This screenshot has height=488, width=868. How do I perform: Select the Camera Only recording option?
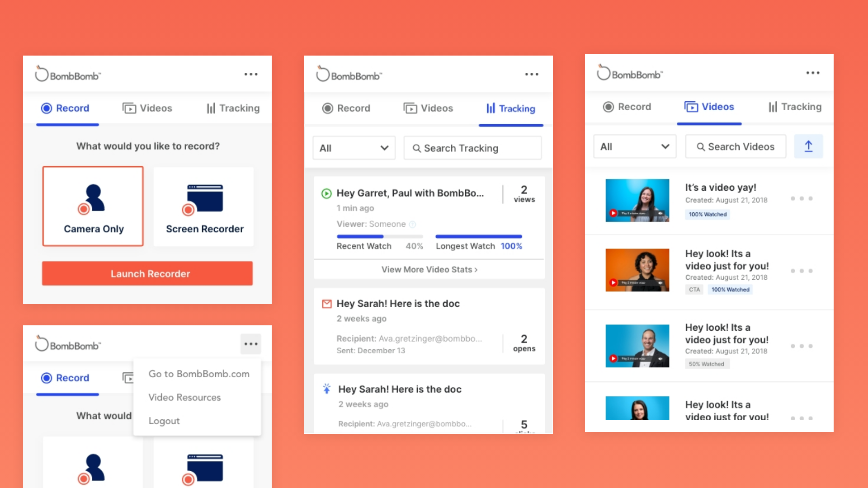(x=93, y=206)
